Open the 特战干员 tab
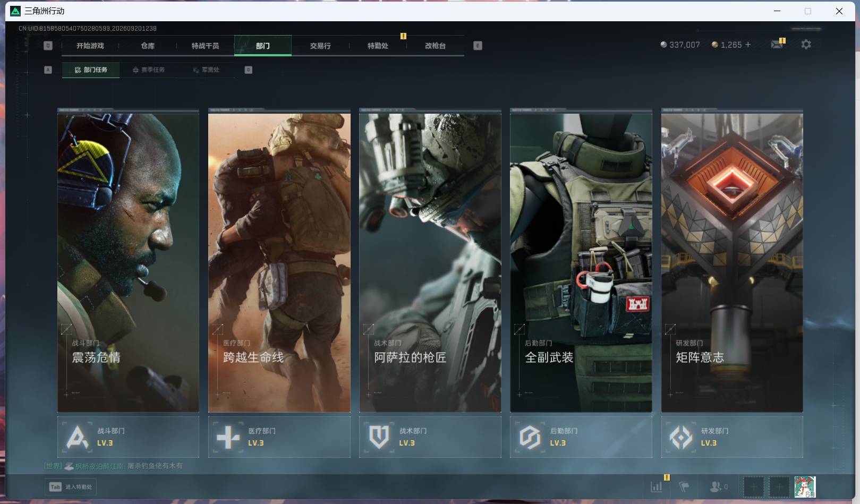Viewport: 860px width, 504px height. [205, 46]
